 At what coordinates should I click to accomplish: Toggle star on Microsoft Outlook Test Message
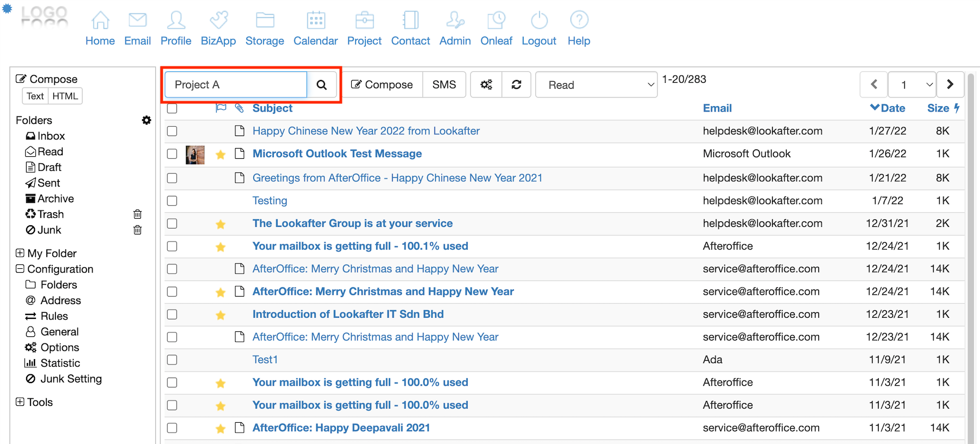coord(220,155)
